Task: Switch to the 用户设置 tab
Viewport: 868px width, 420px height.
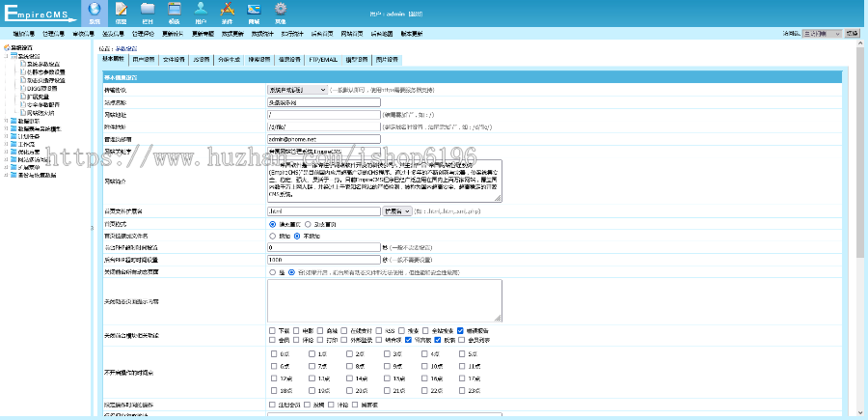Action: (144, 59)
